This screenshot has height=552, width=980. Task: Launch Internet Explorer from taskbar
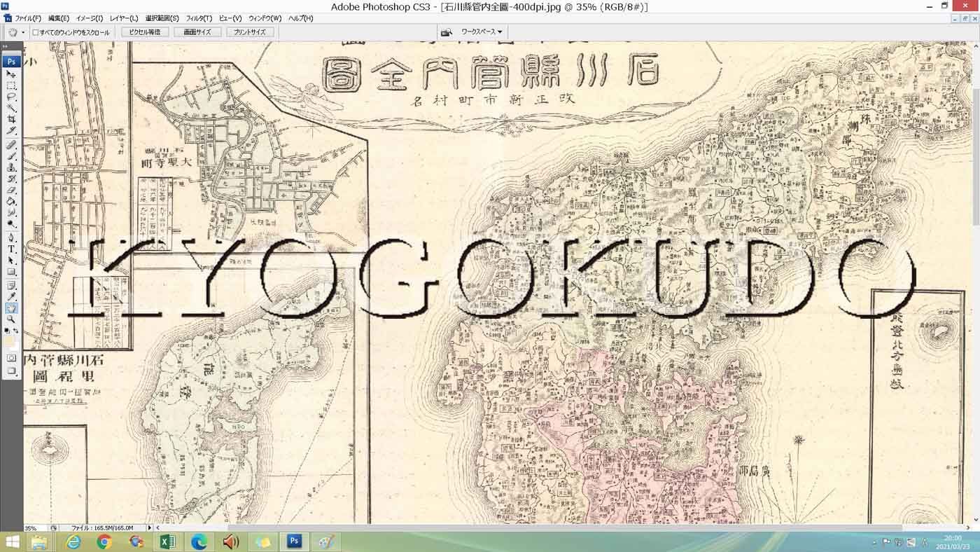[x=73, y=541]
